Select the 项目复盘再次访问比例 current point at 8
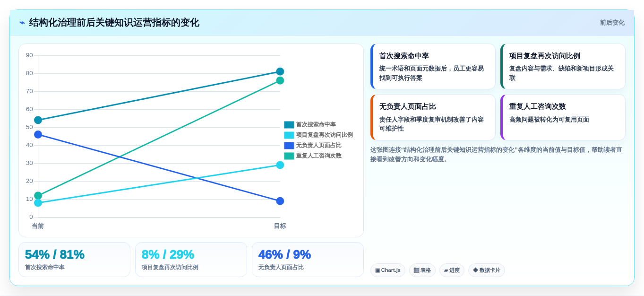 [x=38, y=203]
